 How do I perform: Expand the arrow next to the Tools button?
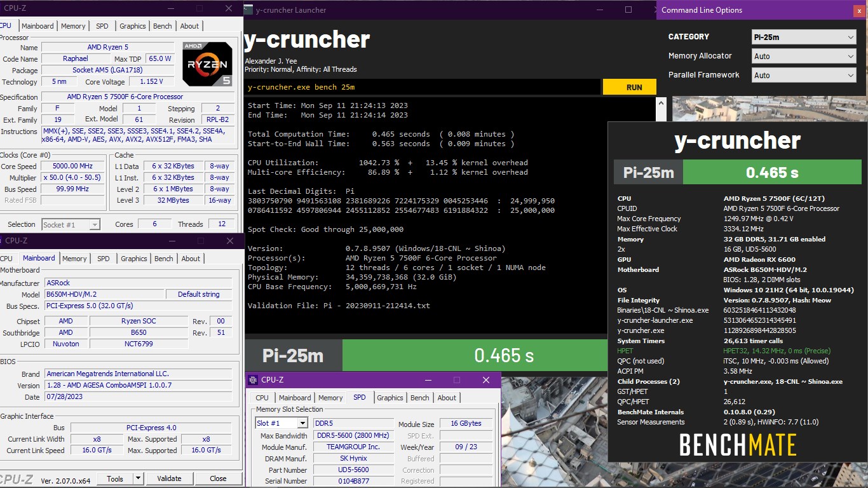point(138,478)
